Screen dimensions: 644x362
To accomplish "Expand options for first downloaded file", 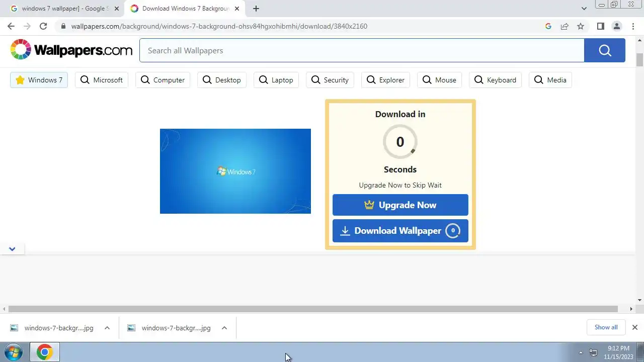I will pyautogui.click(x=107, y=328).
